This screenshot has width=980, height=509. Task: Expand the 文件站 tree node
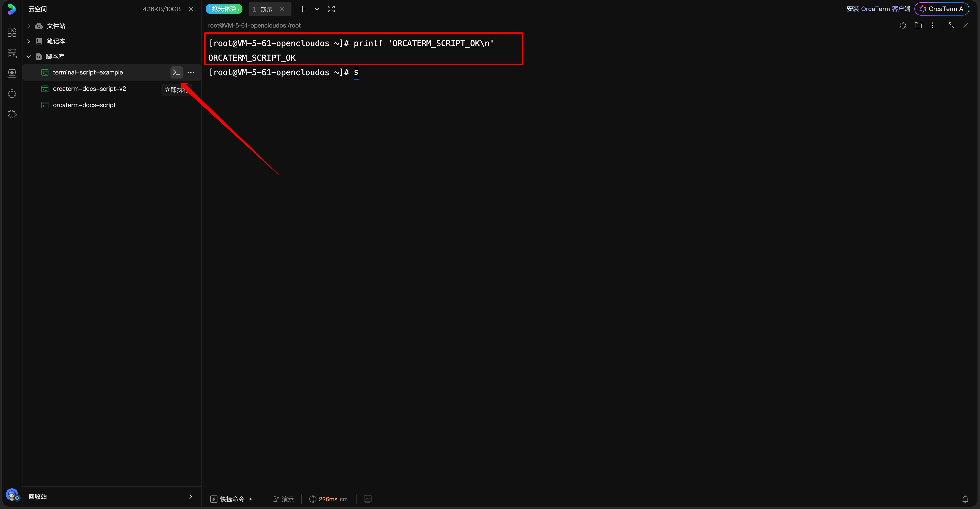coord(29,26)
